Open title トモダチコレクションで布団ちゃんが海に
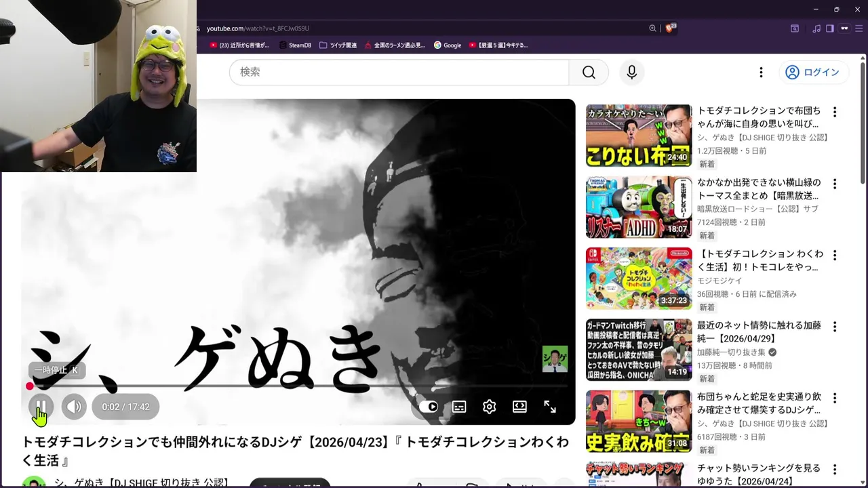The height and width of the screenshot is (488, 868). click(x=759, y=117)
